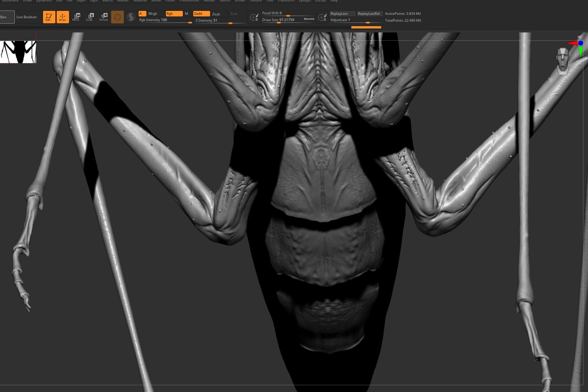Click the black insect silhouette thumbnail
The height and width of the screenshot is (392, 588).
[x=18, y=52]
